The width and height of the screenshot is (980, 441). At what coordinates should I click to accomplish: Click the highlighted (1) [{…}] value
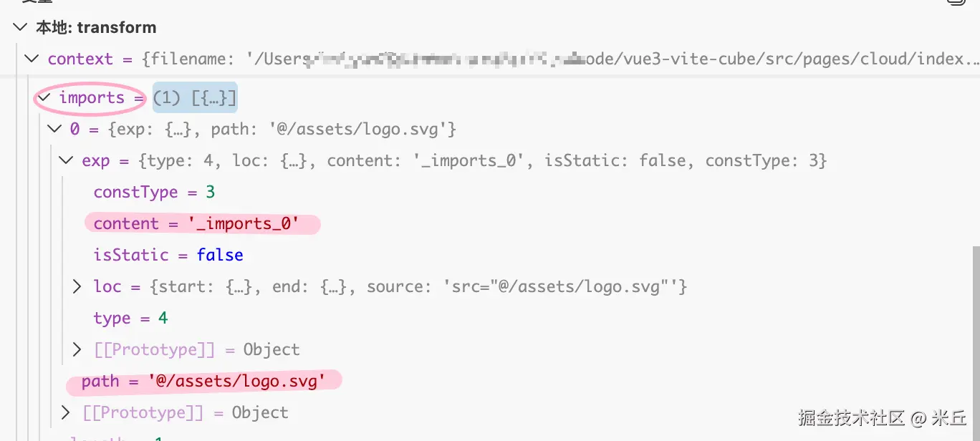coord(195,97)
